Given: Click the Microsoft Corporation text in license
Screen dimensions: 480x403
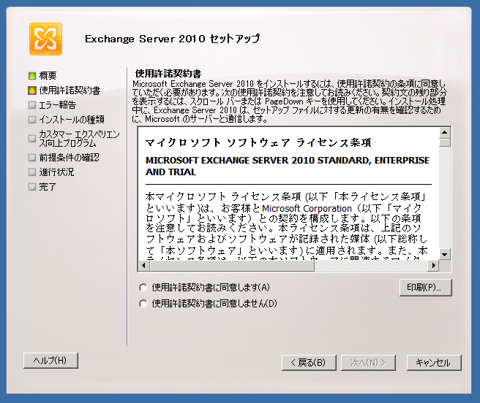Looking at the screenshot, I should coord(307,208).
